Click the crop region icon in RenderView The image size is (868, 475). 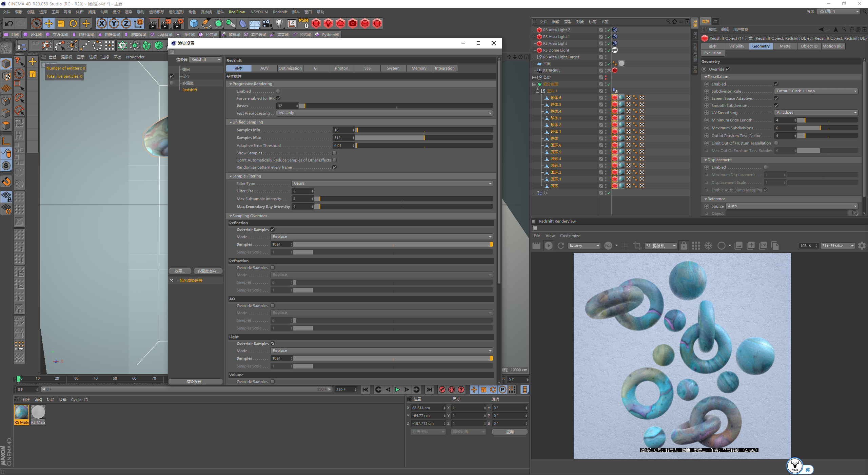pyautogui.click(x=637, y=246)
